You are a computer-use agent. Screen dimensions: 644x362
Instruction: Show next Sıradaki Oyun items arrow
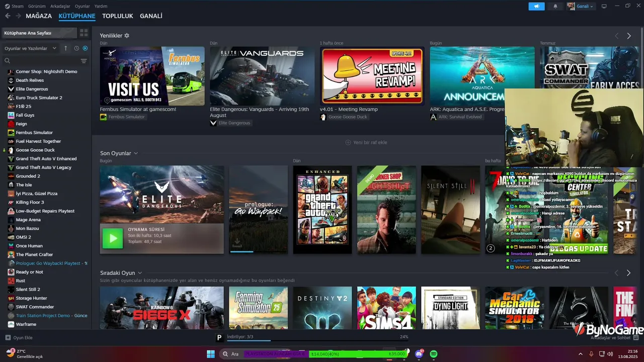pos(628,273)
